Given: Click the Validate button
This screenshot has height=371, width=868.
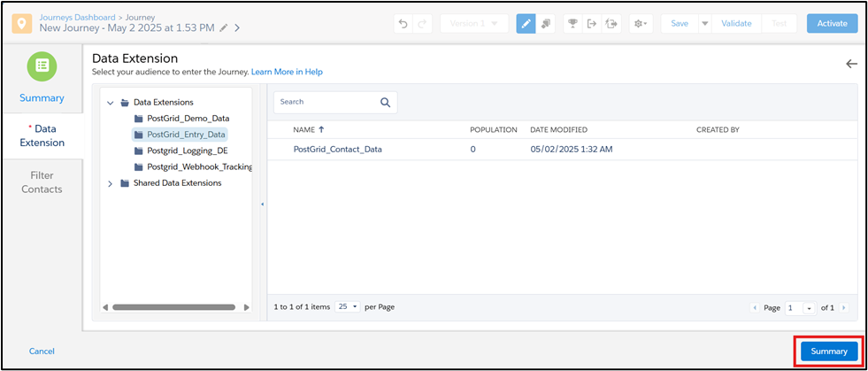Looking at the screenshot, I should tap(736, 24).
